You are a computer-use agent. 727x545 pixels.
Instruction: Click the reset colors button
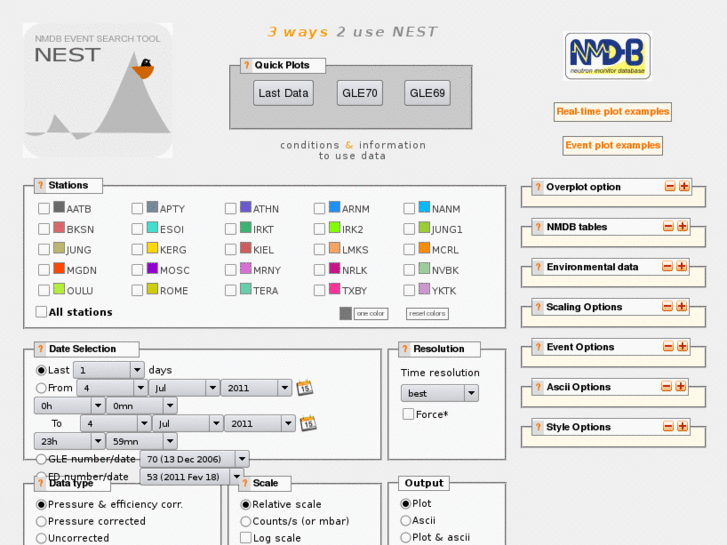tap(427, 314)
